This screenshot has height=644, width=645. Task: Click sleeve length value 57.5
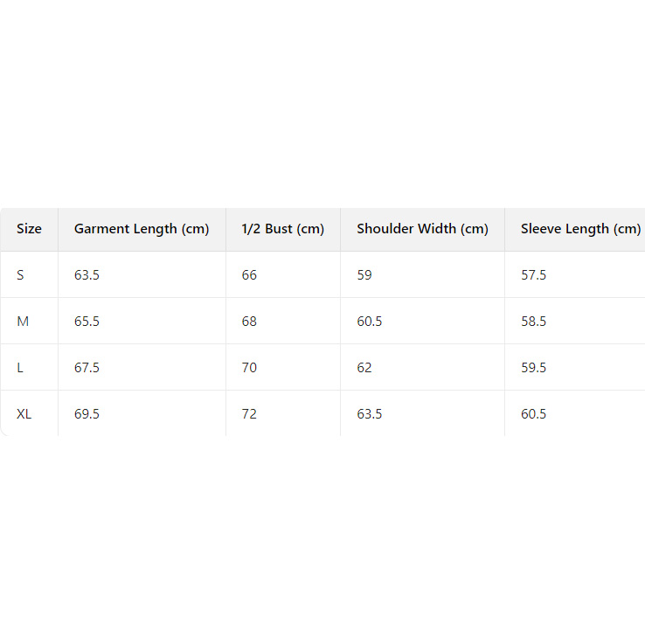(533, 275)
